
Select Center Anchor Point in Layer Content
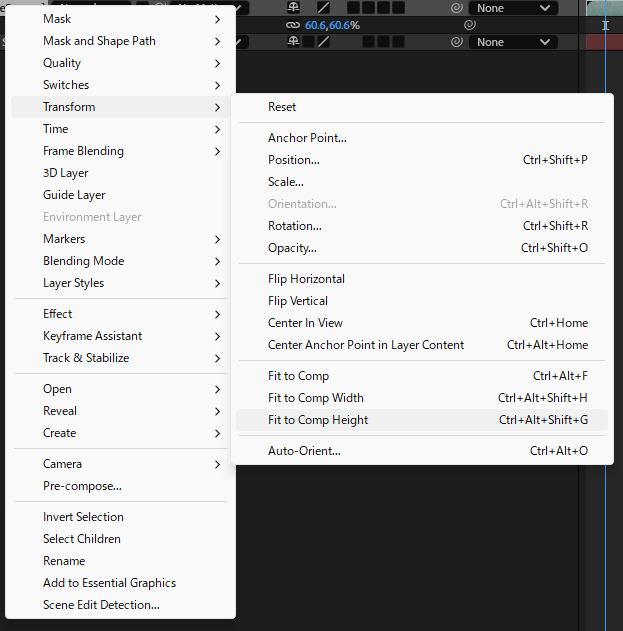(422, 345)
